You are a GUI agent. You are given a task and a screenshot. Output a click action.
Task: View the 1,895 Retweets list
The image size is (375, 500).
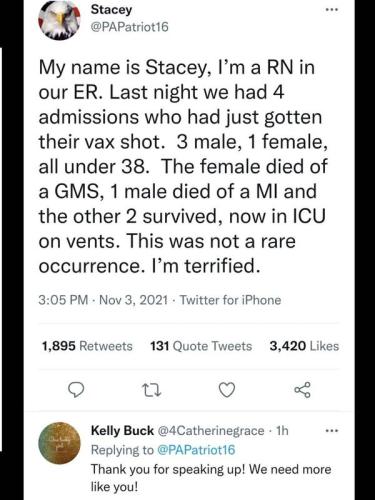[87, 346]
